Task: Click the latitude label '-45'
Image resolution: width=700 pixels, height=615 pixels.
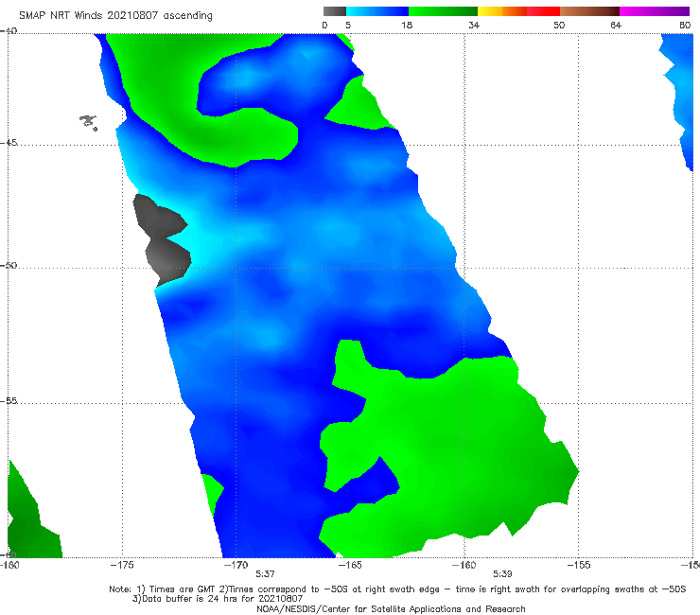Action: (x=9, y=143)
